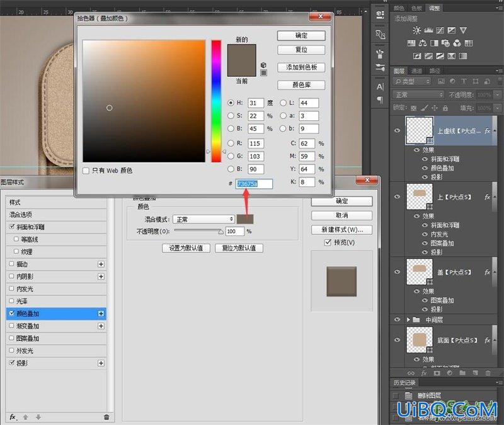
Task: Open the 填充 fill dropdown arrow
Action: (x=498, y=108)
